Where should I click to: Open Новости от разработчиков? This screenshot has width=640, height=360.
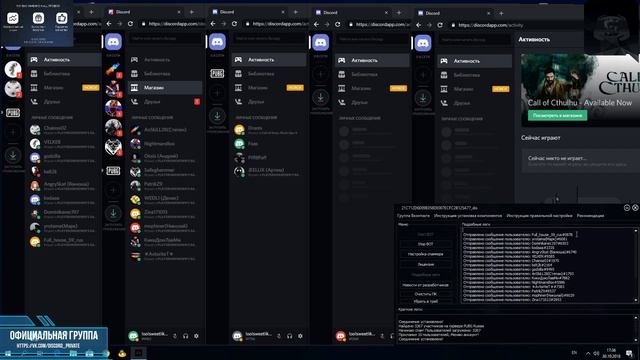click(426, 285)
